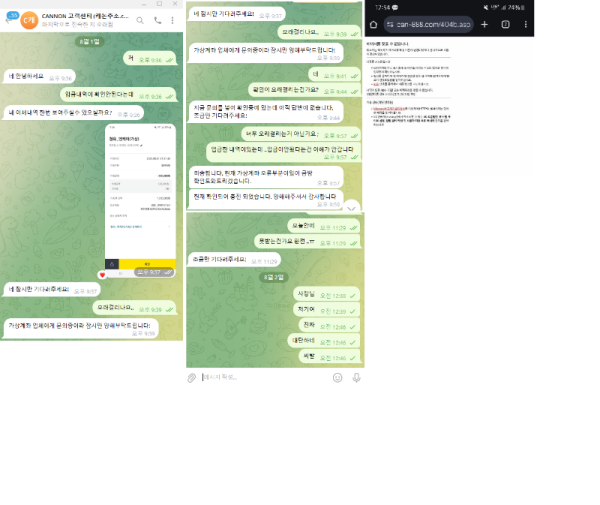Open the chat's three-dot more menu
600x505 pixels.
click(x=174, y=20)
